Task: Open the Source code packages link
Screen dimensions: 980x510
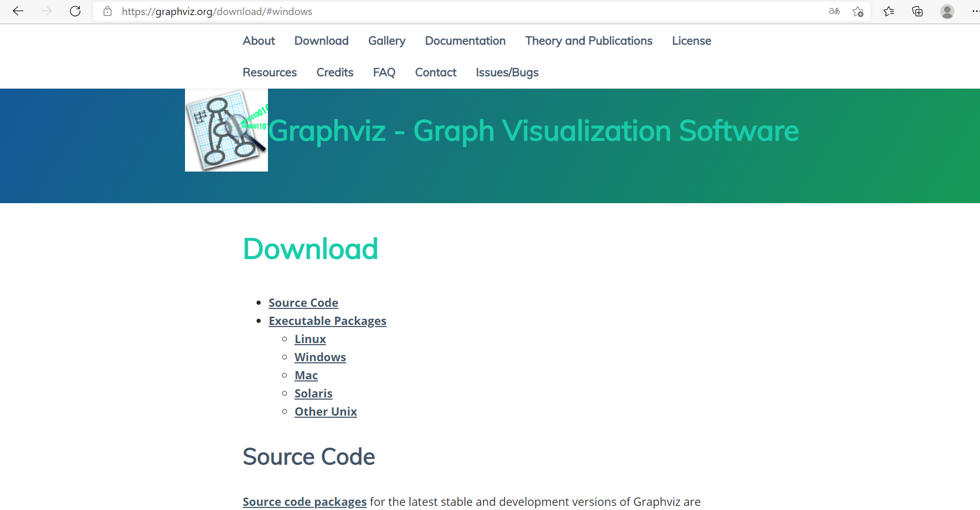Action: point(305,502)
